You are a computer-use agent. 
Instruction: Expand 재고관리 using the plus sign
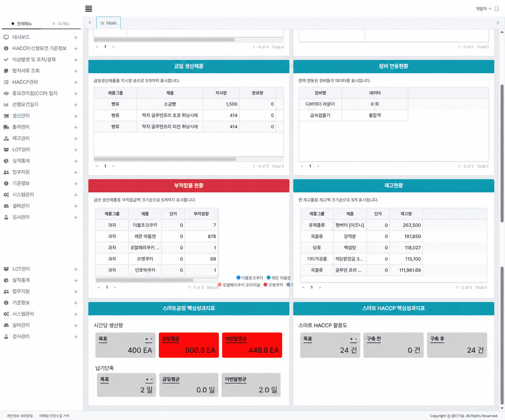pyautogui.click(x=76, y=139)
